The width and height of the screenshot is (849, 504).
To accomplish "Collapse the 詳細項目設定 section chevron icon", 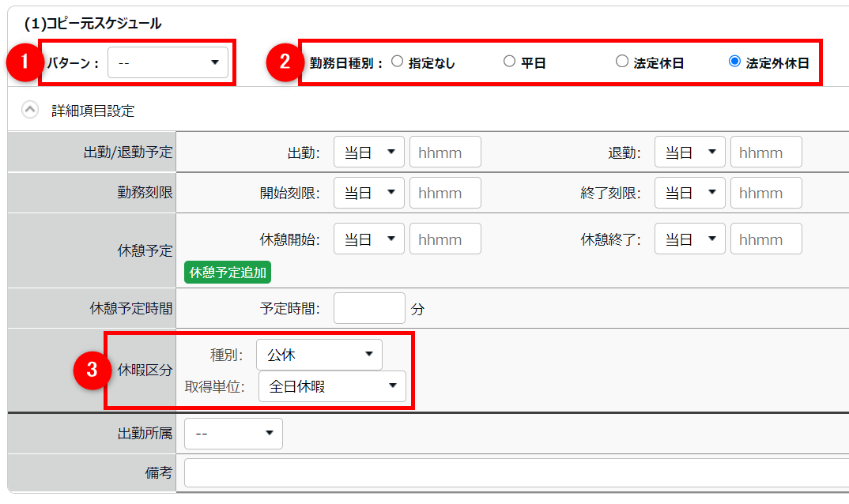I will coord(30,111).
